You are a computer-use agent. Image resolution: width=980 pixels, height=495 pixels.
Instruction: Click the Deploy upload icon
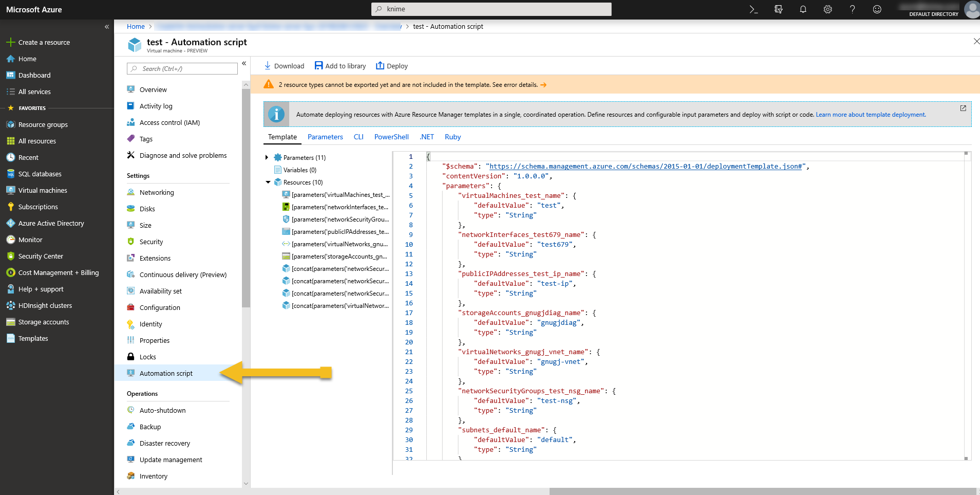coord(380,66)
